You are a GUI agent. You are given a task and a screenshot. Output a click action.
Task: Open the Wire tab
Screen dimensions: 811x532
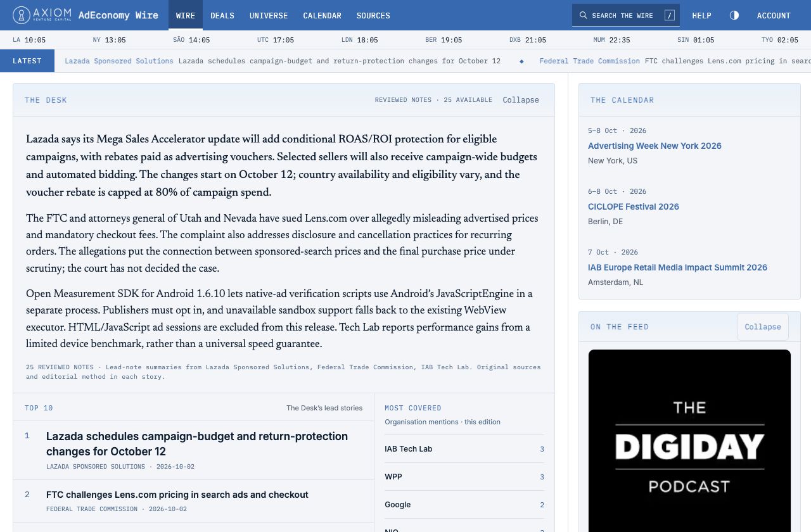pos(186,15)
